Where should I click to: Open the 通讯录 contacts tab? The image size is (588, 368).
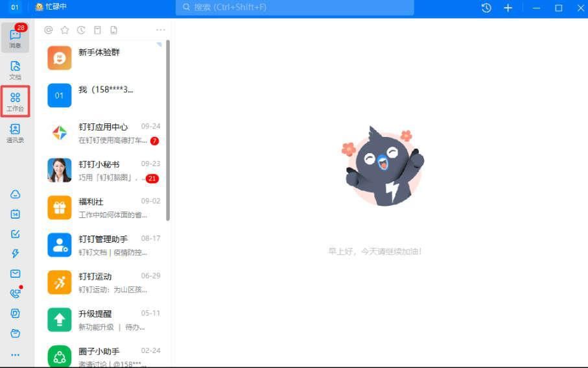click(x=15, y=133)
